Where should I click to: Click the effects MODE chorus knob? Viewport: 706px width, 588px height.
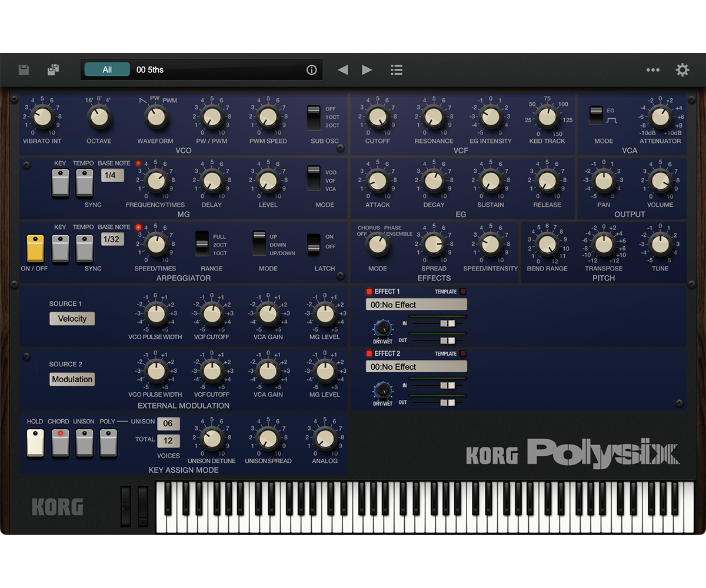[x=378, y=245]
